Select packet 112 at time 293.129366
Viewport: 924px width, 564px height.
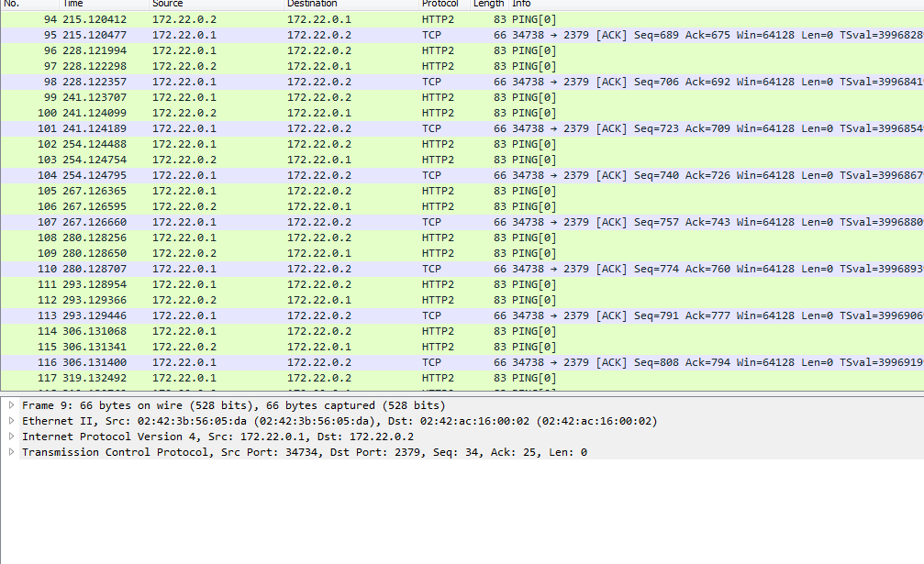(x=462, y=300)
